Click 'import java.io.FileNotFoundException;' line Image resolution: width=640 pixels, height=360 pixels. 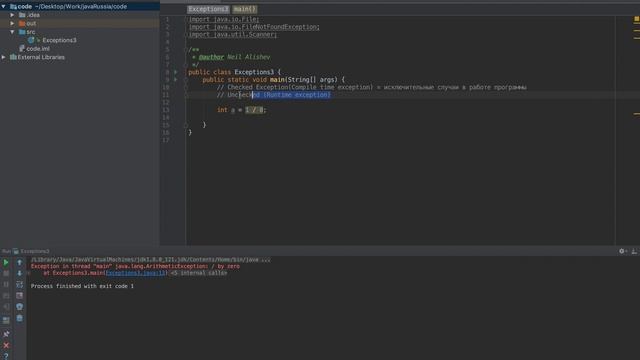pyautogui.click(x=254, y=27)
